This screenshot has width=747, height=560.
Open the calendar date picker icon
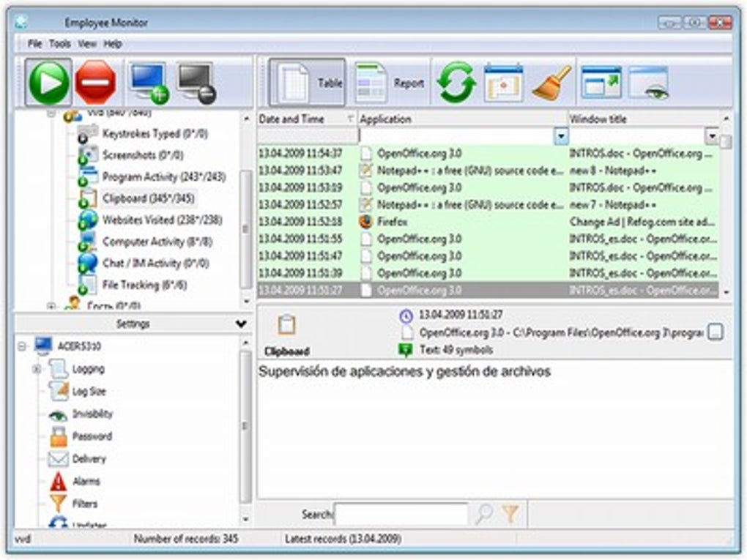(x=503, y=83)
